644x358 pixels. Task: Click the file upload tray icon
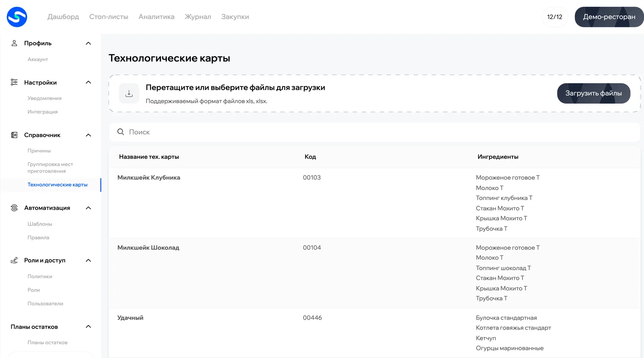click(129, 93)
